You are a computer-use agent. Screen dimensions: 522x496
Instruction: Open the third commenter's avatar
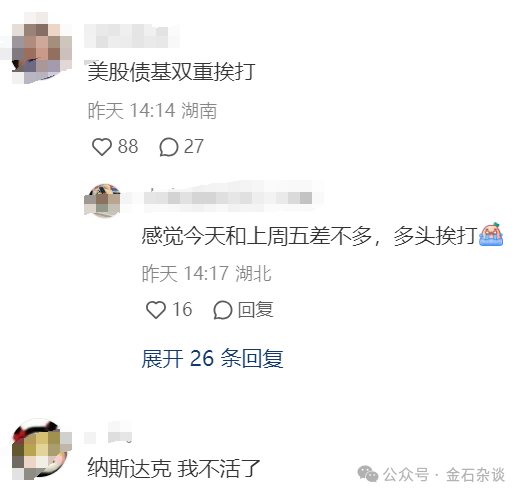pos(41,449)
